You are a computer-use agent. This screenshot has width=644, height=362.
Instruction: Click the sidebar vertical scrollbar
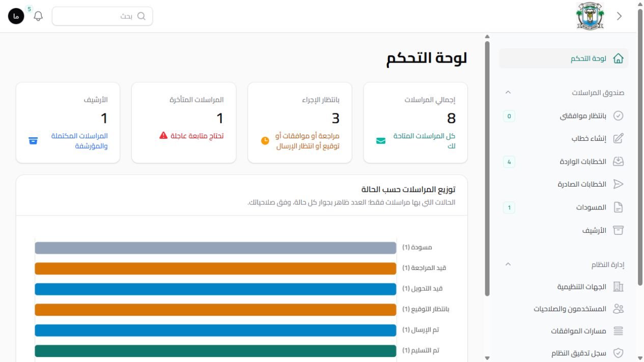click(640, 147)
